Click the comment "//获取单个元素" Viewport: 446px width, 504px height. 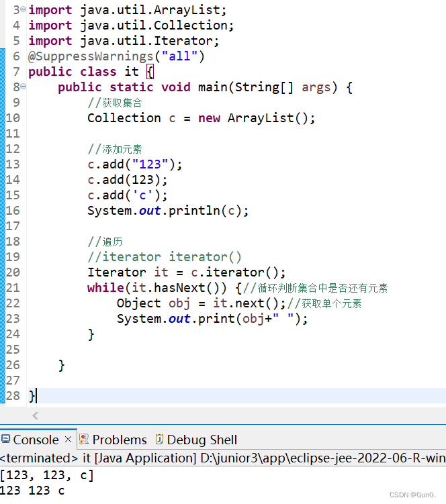[324, 303]
